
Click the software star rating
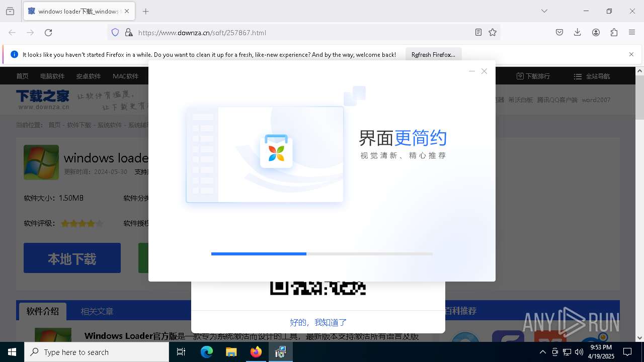click(x=82, y=223)
